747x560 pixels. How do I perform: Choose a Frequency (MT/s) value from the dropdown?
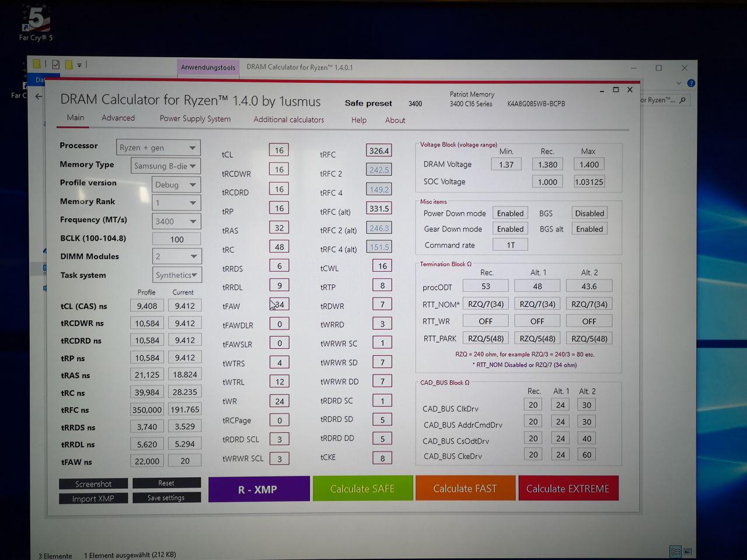pos(176,221)
